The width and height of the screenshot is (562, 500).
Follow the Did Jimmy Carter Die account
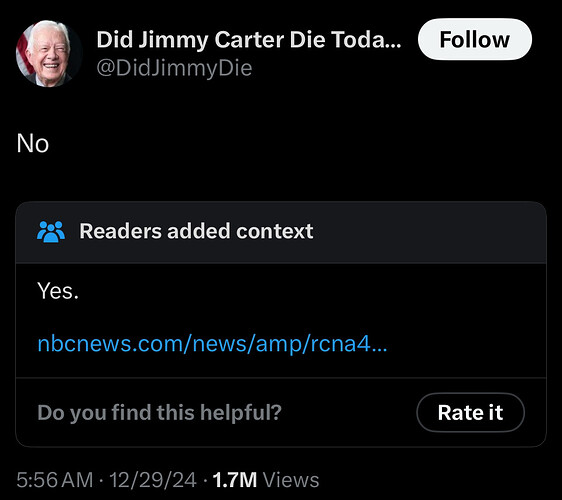click(x=475, y=39)
